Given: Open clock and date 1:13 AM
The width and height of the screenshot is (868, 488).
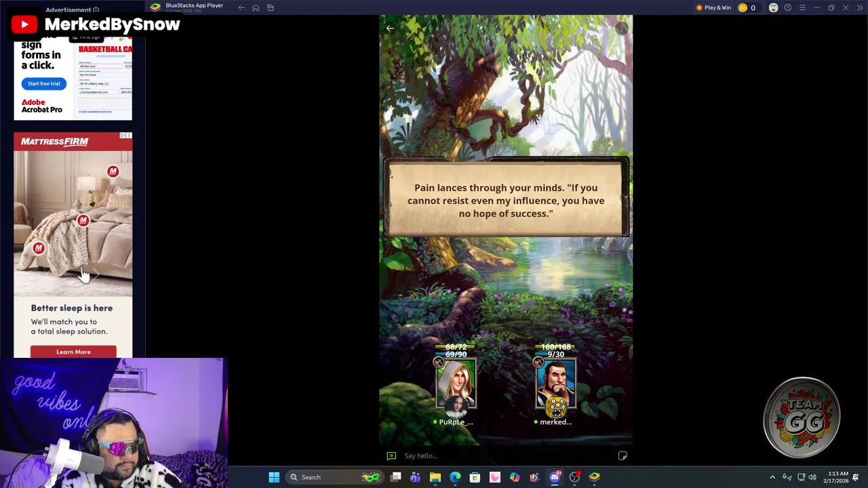Looking at the screenshot, I should 835,477.
